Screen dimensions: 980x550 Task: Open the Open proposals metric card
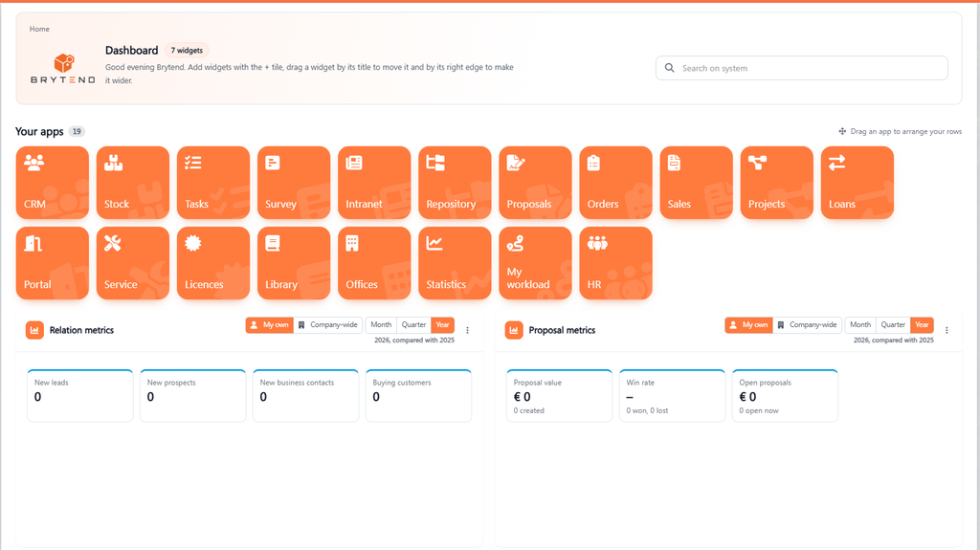pyautogui.click(x=785, y=396)
